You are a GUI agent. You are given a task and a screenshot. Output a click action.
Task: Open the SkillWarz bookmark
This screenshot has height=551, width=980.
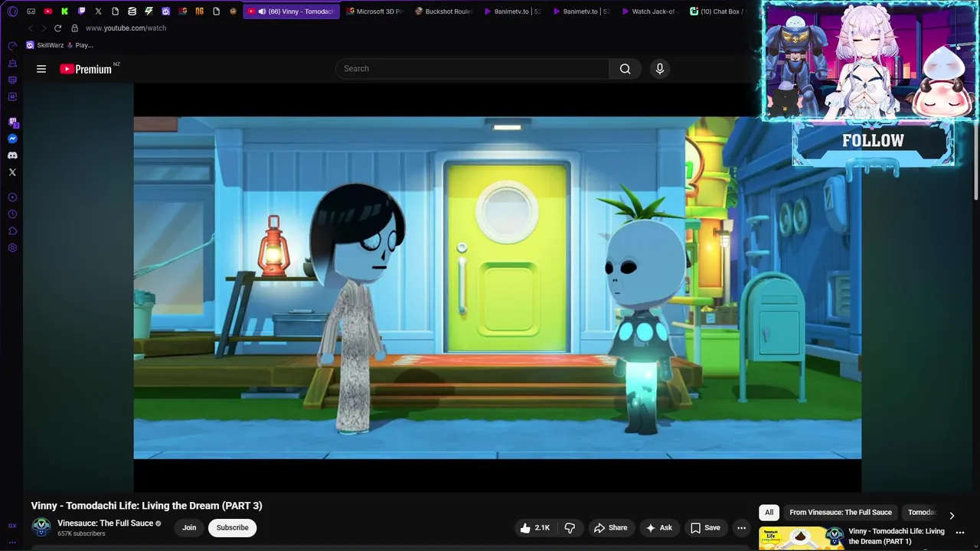tap(45, 45)
